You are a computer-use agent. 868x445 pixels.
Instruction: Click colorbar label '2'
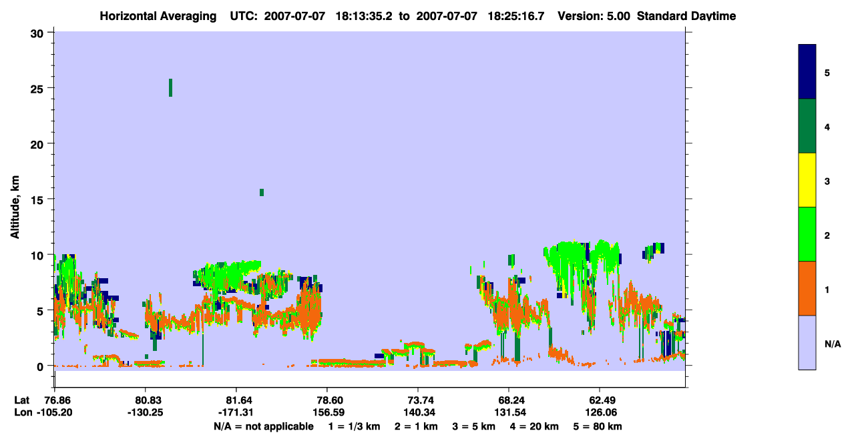[827, 234]
